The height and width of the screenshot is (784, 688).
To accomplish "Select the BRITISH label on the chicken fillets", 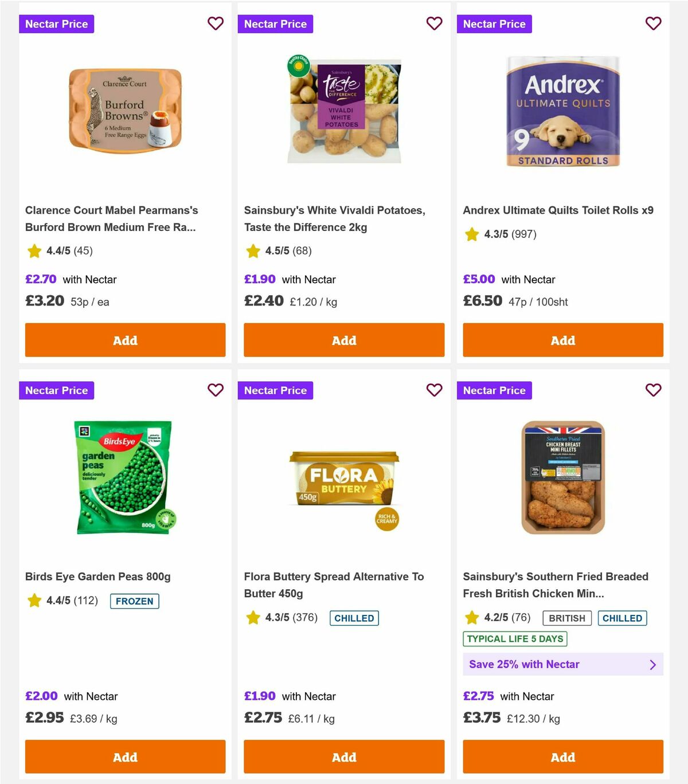I will pos(566,618).
